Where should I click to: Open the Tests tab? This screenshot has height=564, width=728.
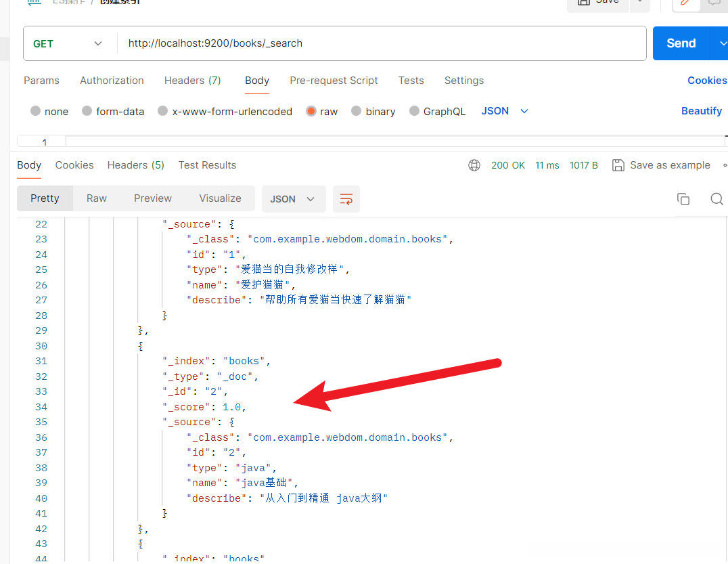coord(411,81)
